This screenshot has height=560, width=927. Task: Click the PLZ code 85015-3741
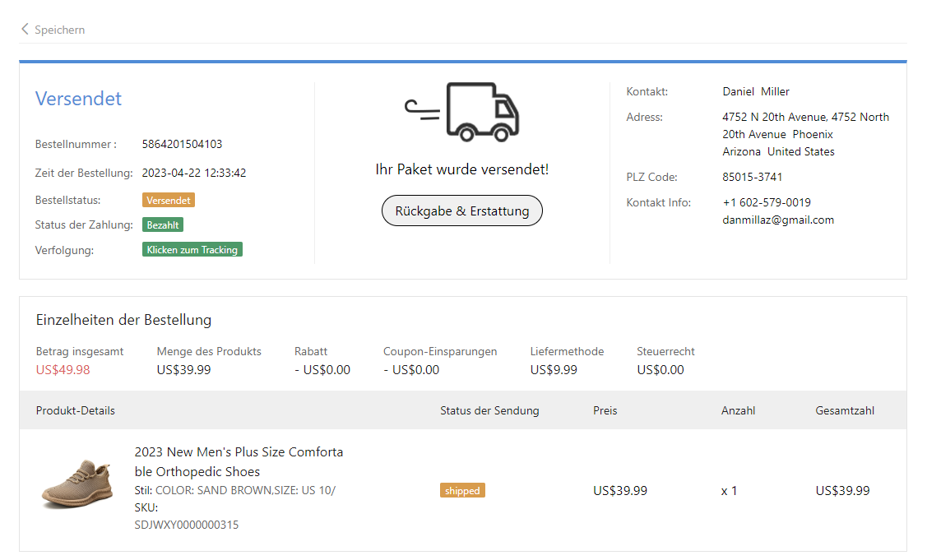pos(752,177)
